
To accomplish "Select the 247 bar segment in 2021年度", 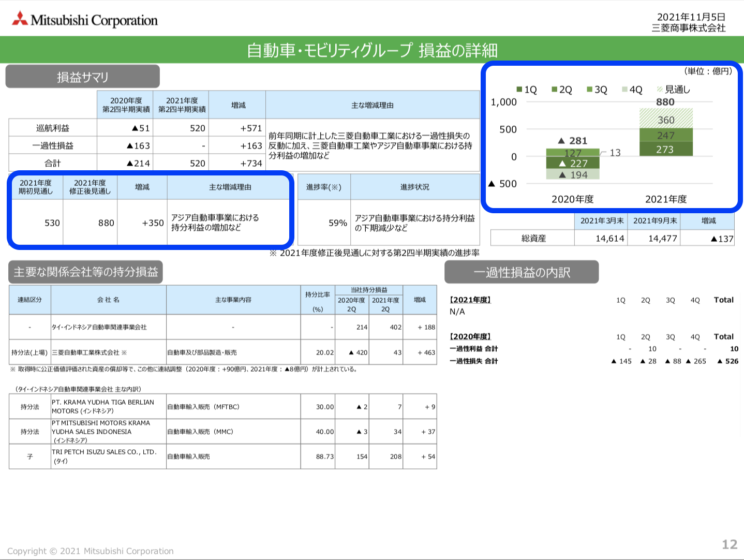I will (x=666, y=135).
